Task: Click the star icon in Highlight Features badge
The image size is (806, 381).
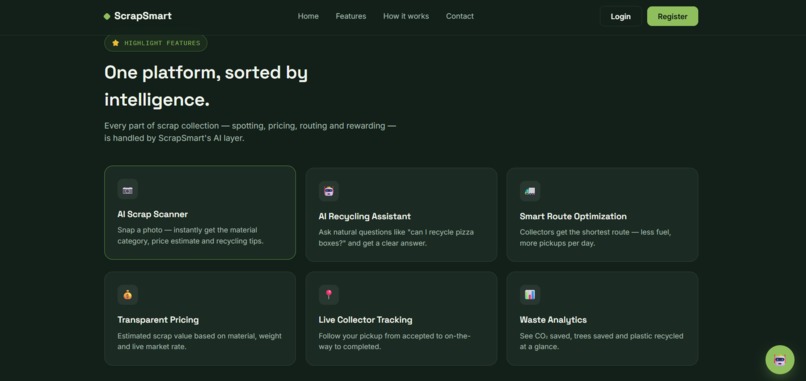Action: tap(116, 43)
